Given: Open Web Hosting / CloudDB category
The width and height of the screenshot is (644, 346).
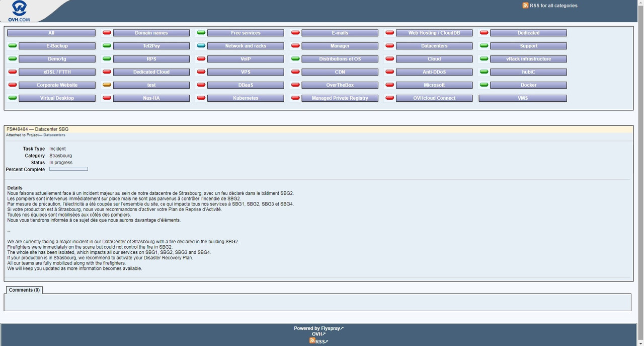Looking at the screenshot, I should click(434, 33).
